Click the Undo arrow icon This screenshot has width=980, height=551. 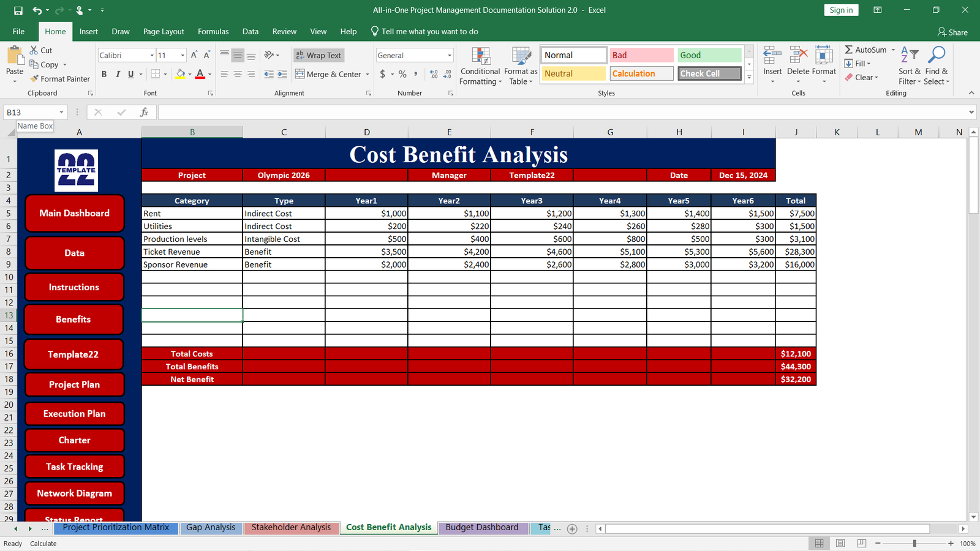tap(37, 10)
